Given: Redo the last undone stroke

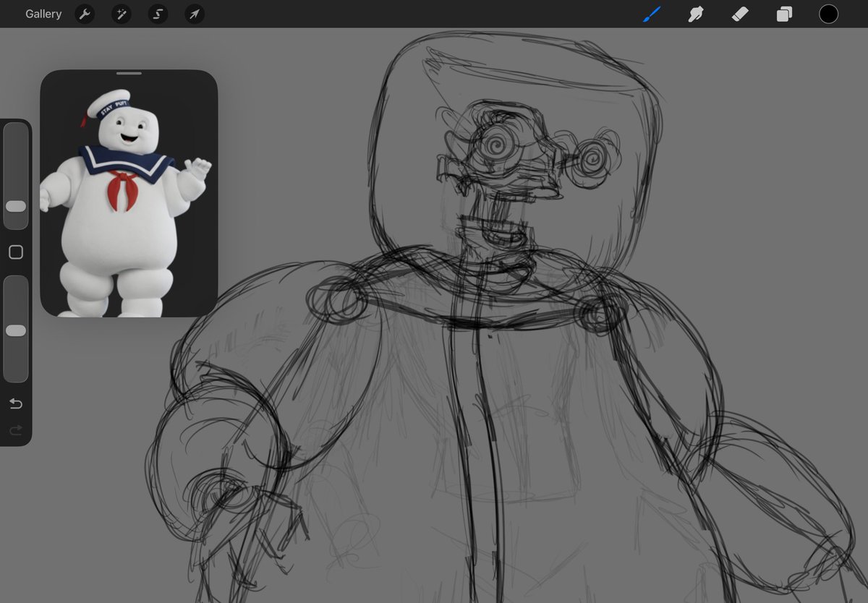Looking at the screenshot, I should click(16, 431).
